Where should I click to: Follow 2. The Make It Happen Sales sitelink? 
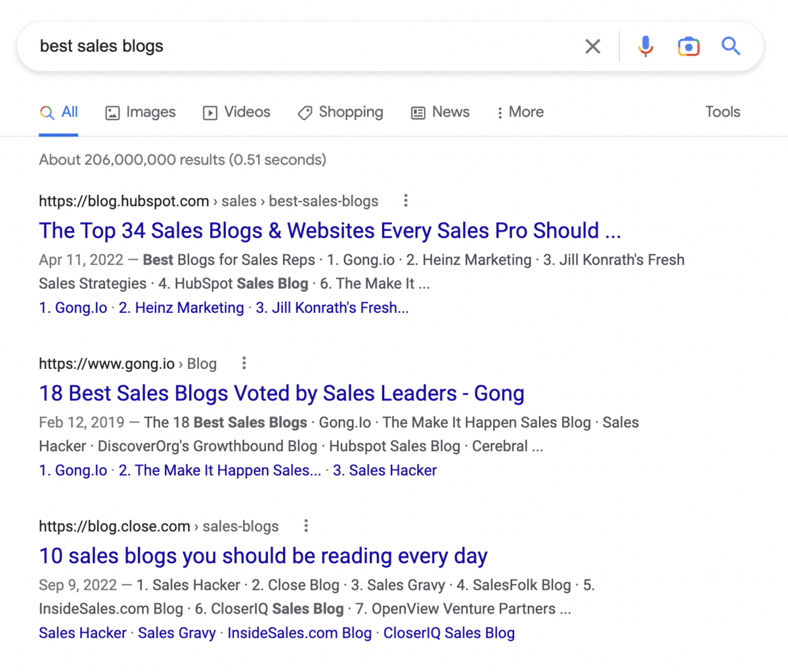[220, 471]
